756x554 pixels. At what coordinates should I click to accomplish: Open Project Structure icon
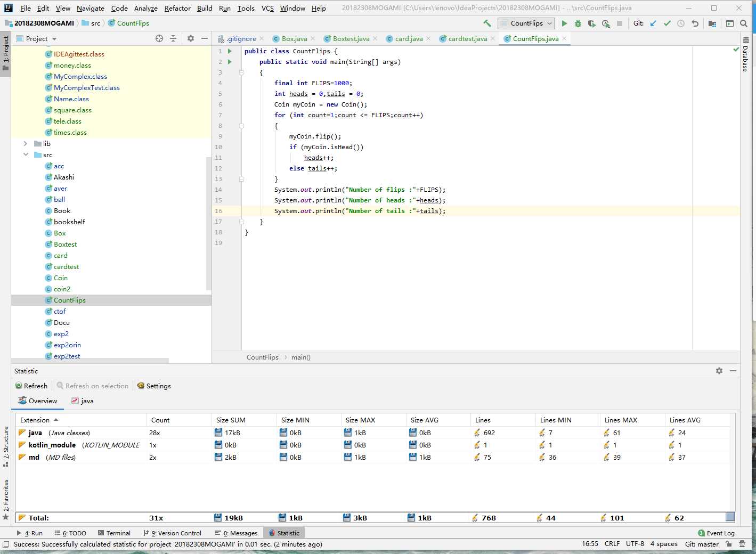(712, 23)
